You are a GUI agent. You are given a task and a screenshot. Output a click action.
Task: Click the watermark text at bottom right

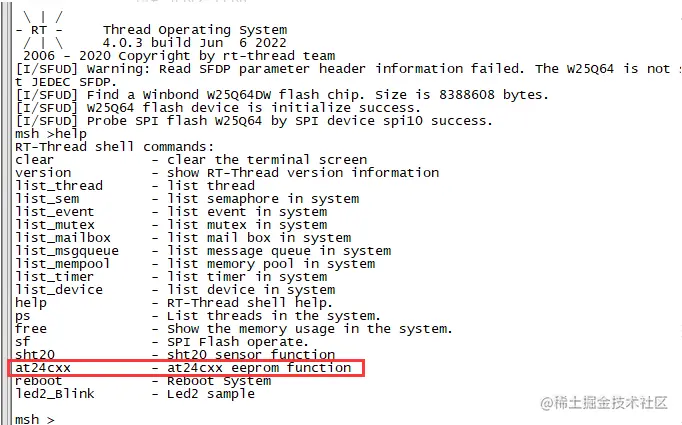pyautogui.click(x=604, y=403)
